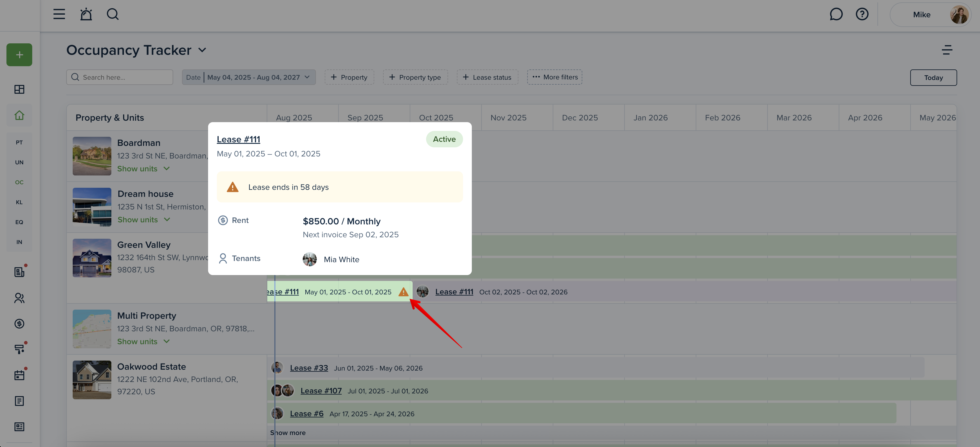Viewport: 980px width, 447px height.
Task: Click Show more under Oakwood Estate leases
Action: 287,433
